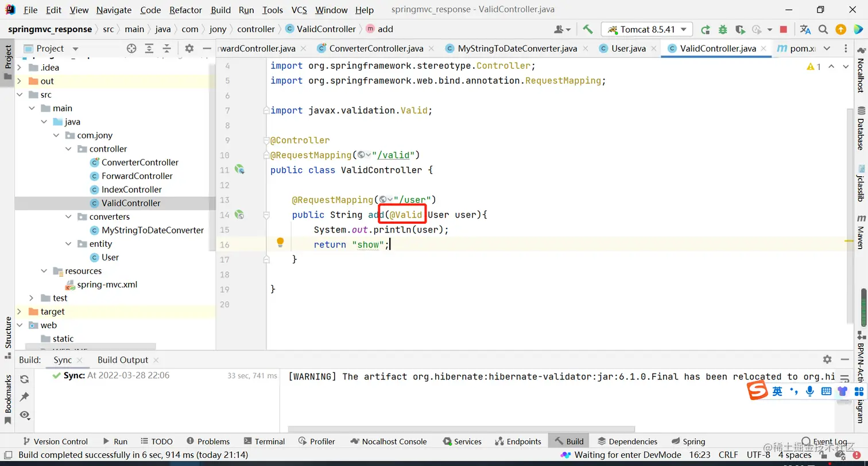Image resolution: width=868 pixels, height=466 pixels.
Task: Collapse the controller package arrow
Action: point(69,149)
